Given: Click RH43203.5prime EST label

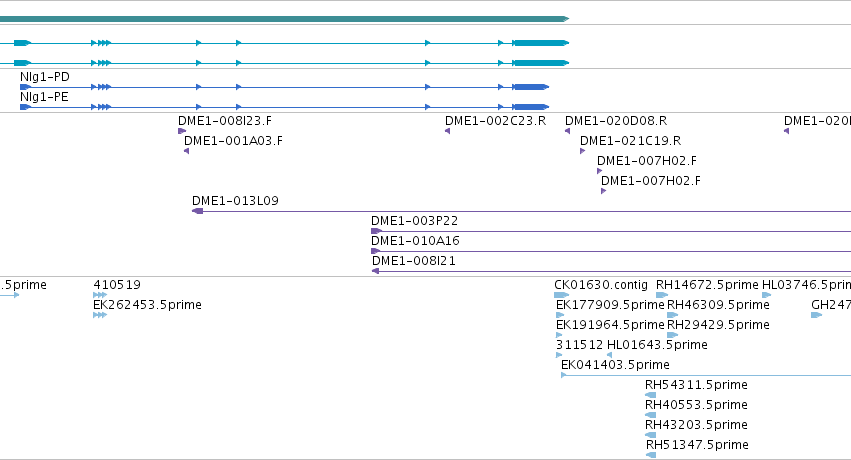Looking at the screenshot, I should 696,425.
